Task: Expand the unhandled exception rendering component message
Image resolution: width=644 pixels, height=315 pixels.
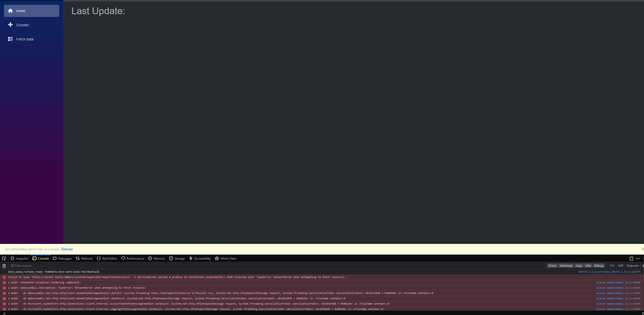Action: coord(9,282)
